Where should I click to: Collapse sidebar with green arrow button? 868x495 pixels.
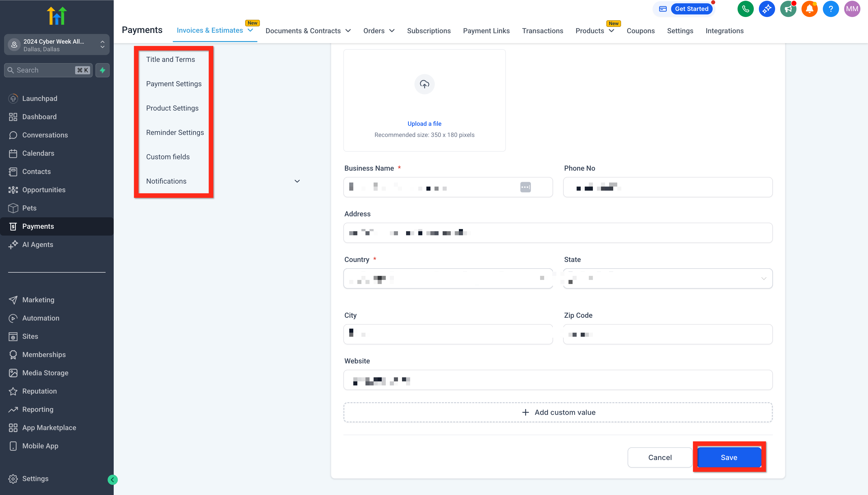click(113, 480)
